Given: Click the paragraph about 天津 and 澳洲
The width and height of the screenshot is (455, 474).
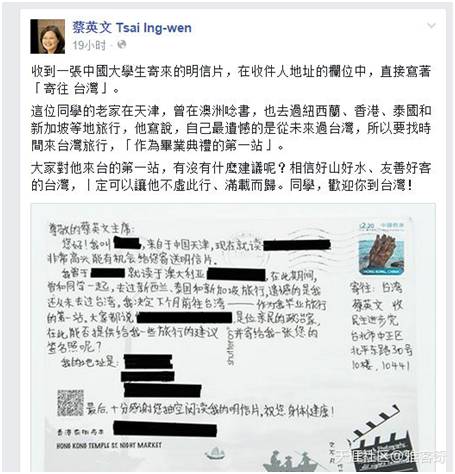Looking at the screenshot, I should (231, 128).
